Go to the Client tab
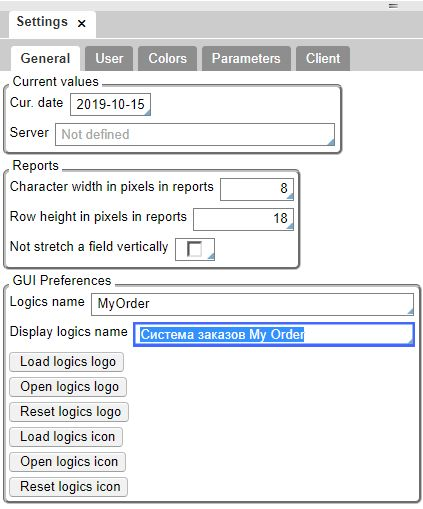Viewport: 423px width, 509px height. (x=323, y=58)
